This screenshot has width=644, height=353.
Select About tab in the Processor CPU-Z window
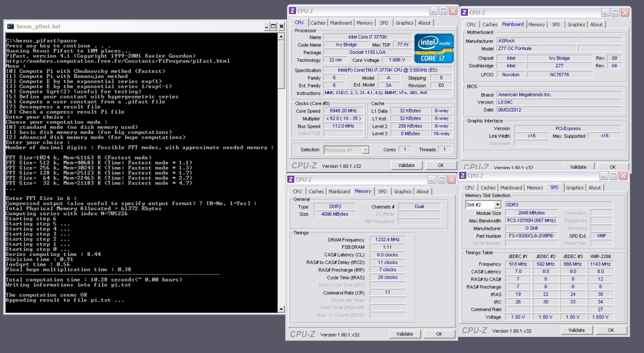[425, 23]
